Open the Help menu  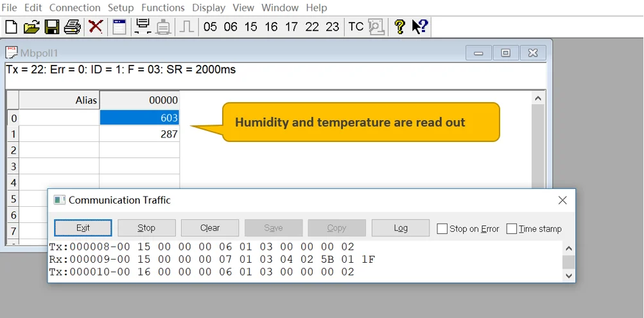click(317, 8)
